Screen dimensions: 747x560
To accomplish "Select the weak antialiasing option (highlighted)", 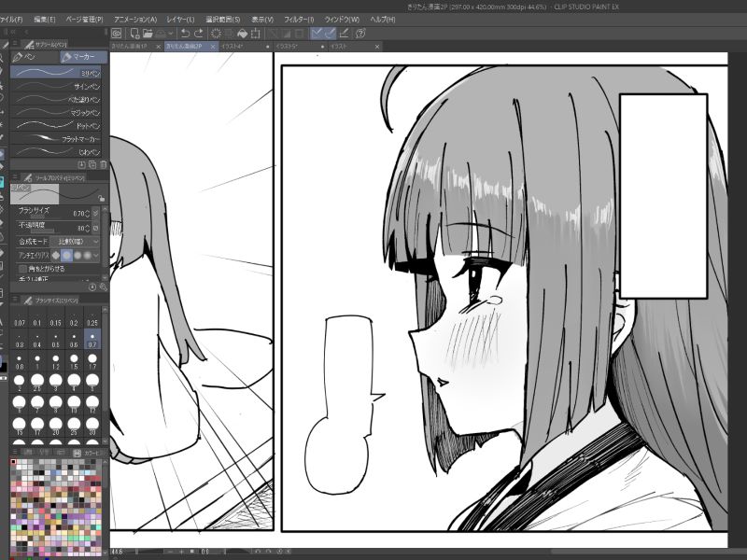I will 66,256.
